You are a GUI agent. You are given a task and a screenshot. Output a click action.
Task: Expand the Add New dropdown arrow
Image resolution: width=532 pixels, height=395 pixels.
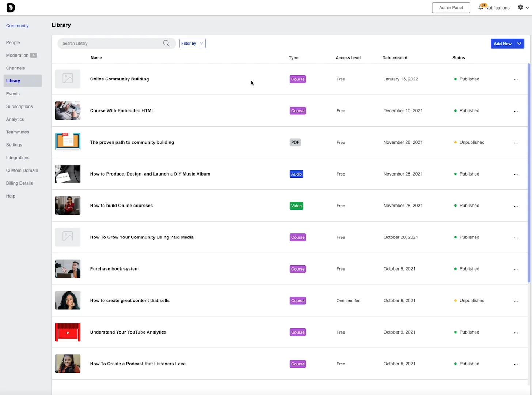point(519,44)
